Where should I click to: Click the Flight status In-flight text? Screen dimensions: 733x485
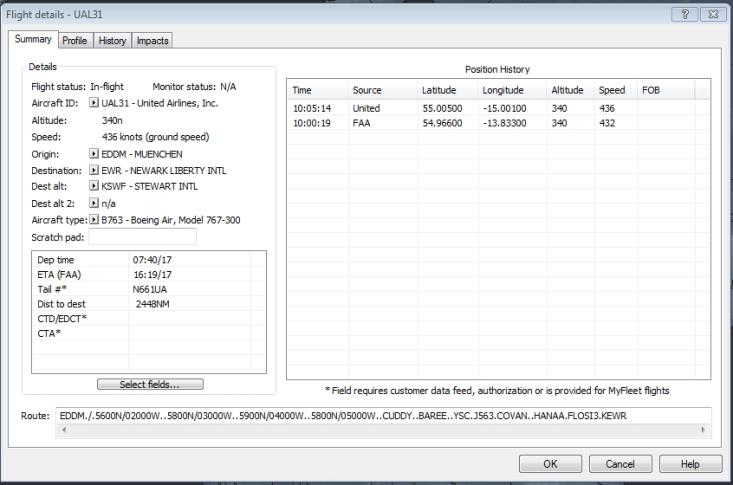tap(107, 87)
